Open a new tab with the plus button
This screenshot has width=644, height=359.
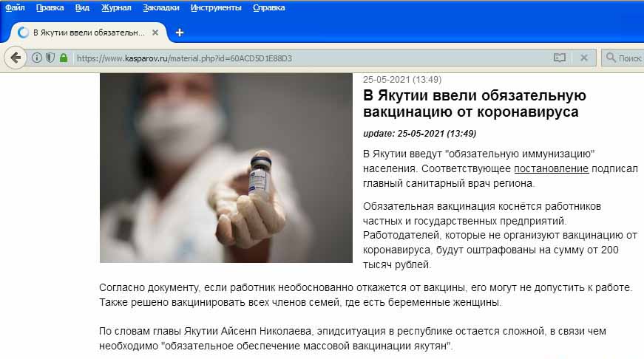pos(180,33)
